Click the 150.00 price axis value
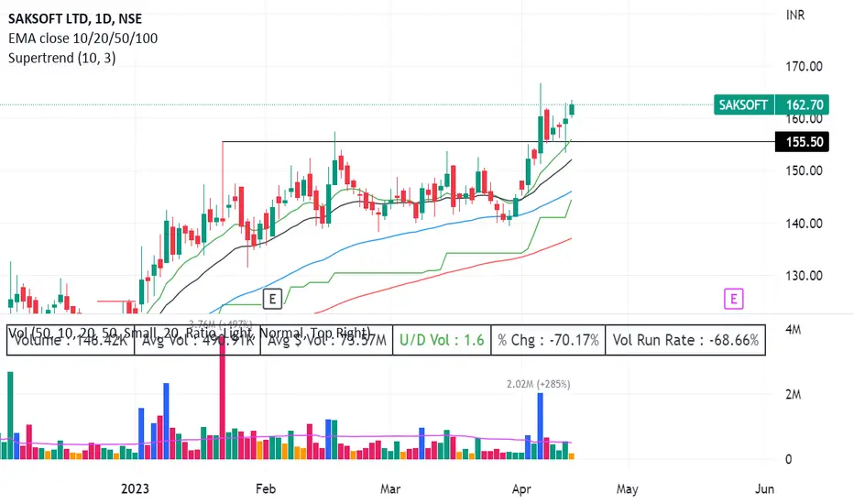854x504 pixels. point(804,170)
